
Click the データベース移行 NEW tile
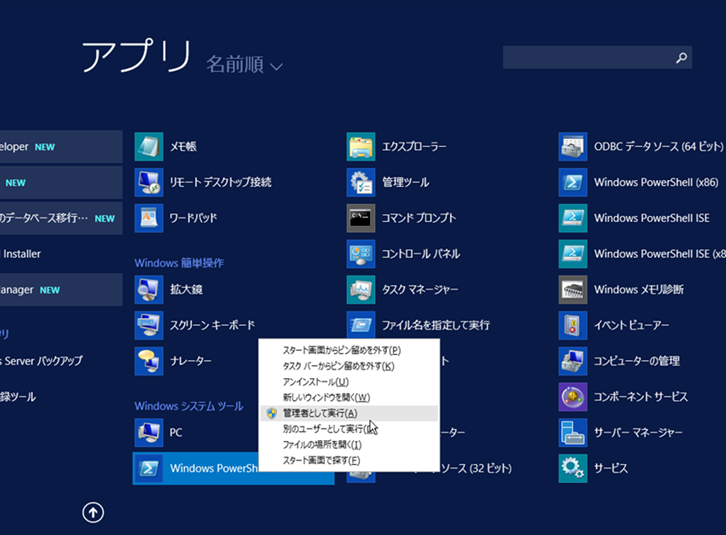(x=61, y=218)
